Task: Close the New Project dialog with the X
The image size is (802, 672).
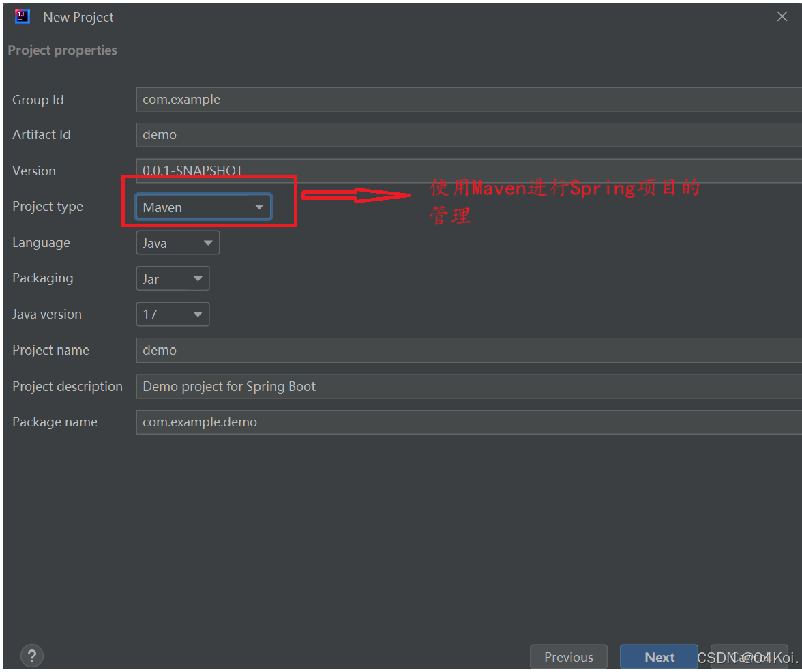Action: (782, 16)
